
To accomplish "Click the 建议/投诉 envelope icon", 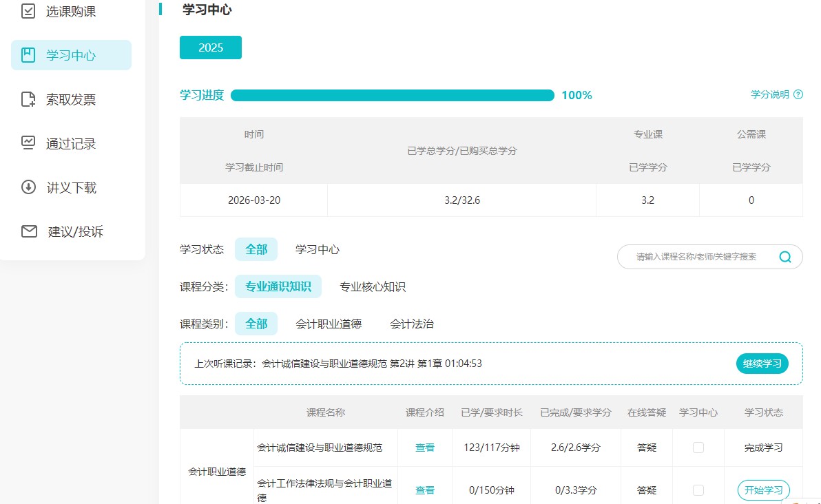I will point(29,231).
